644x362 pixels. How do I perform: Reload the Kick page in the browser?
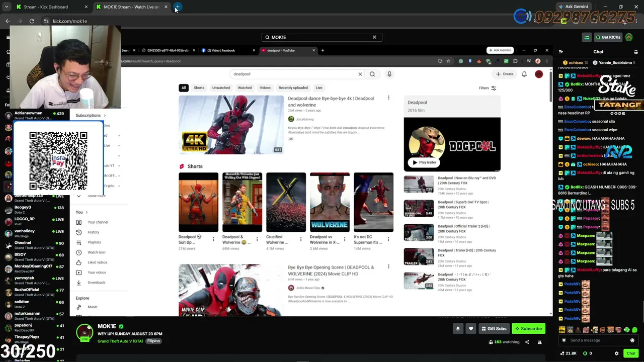[x=32, y=21]
